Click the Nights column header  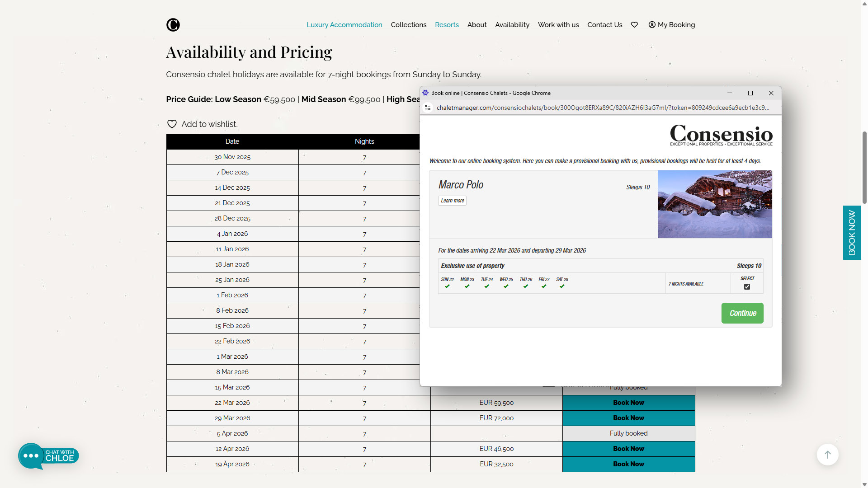coord(364,141)
